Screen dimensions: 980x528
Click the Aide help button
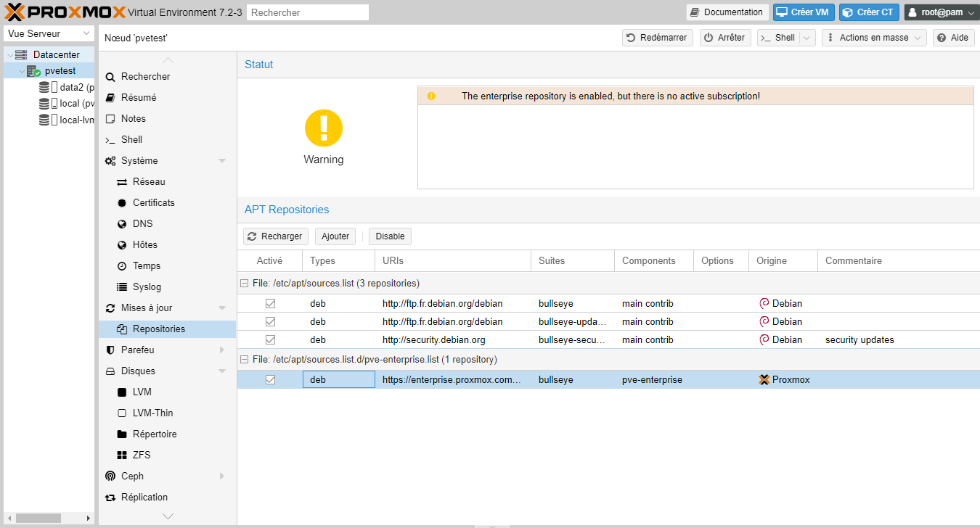click(x=953, y=38)
